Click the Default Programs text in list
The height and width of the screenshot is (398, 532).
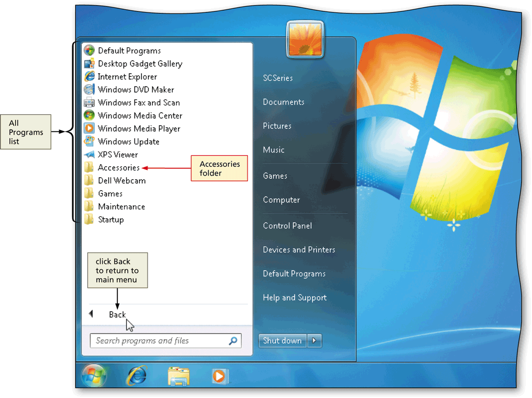[x=129, y=51]
